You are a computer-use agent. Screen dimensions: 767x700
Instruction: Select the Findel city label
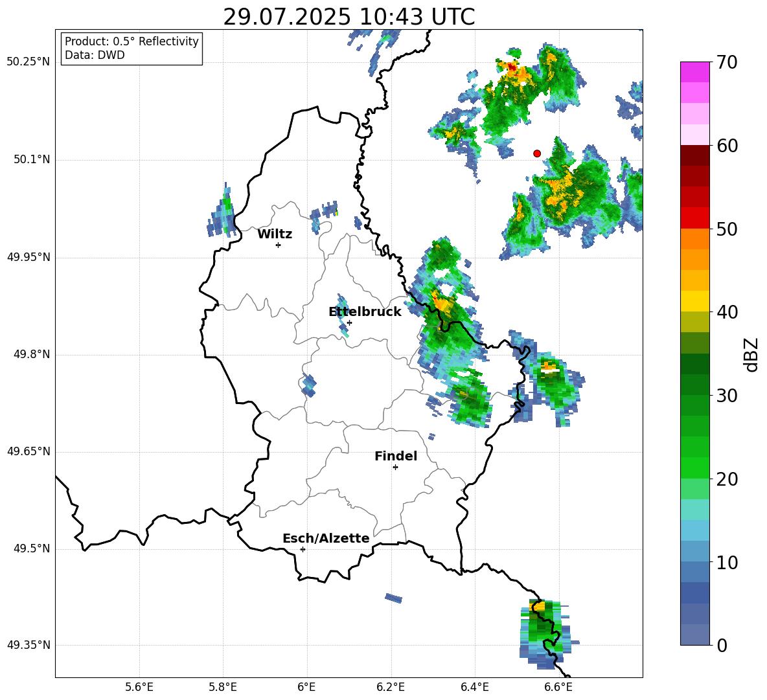click(396, 456)
